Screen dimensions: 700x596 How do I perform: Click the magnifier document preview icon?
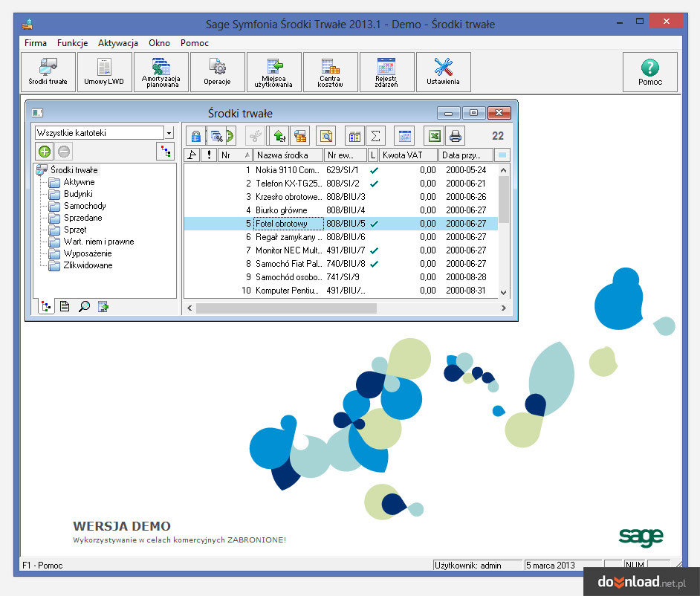[x=326, y=136]
